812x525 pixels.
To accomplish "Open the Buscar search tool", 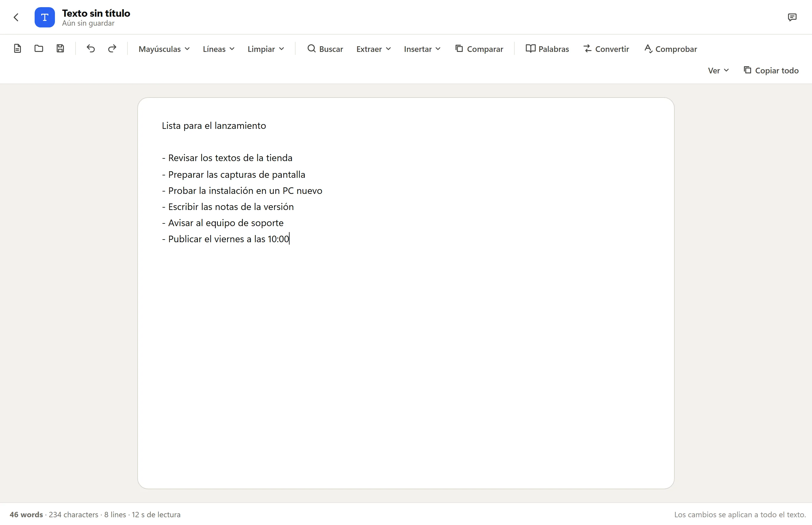I will coord(325,49).
